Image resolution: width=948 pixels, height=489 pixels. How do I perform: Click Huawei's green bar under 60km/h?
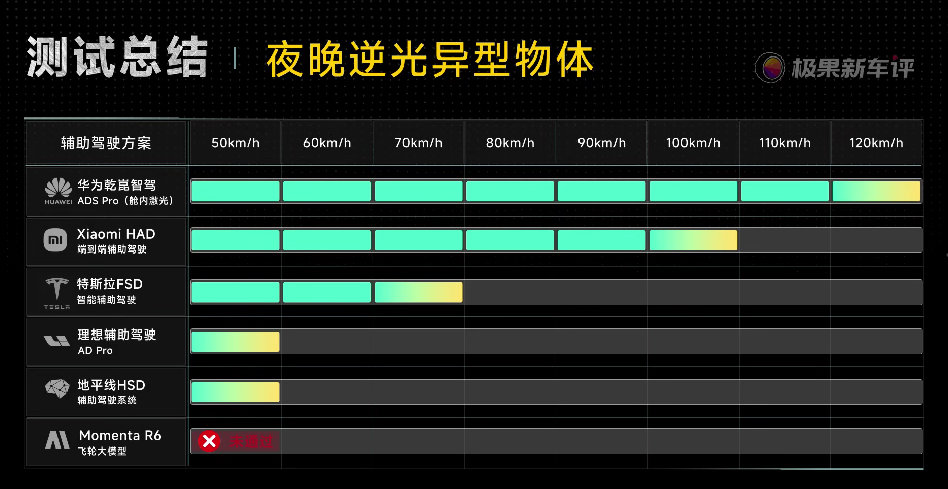pos(327,191)
